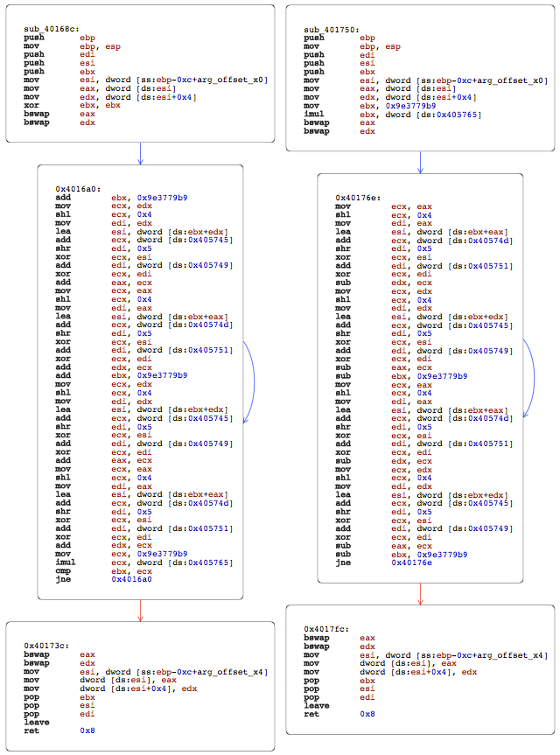
Task: Click 'bswap eax' in block 0x4017fc
Action: [339, 638]
